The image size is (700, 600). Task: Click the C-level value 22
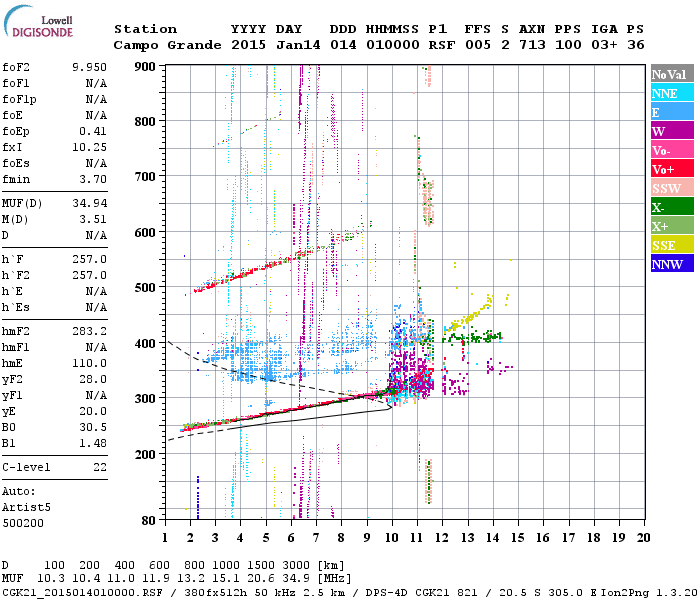pos(100,467)
